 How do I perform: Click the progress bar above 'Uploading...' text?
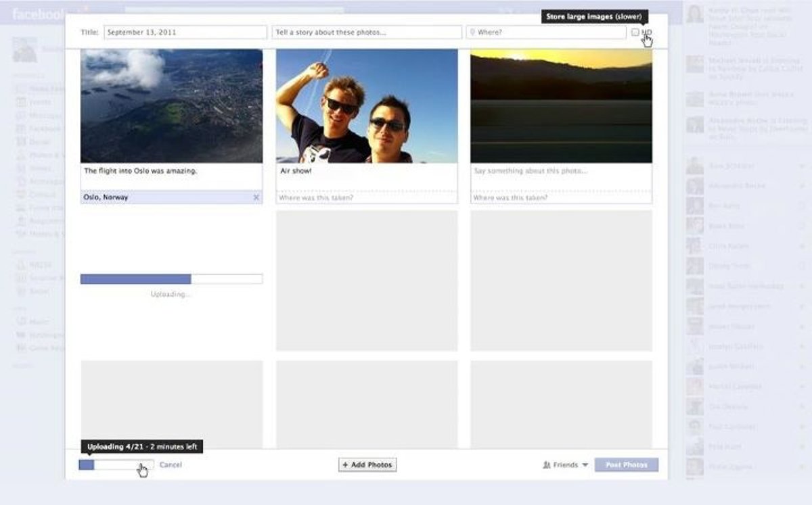(171, 279)
